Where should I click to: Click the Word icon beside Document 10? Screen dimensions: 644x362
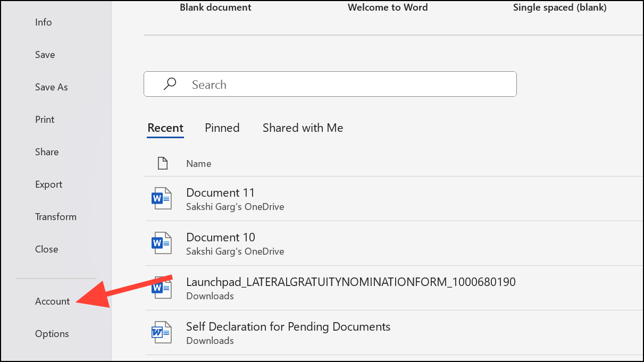(x=162, y=243)
